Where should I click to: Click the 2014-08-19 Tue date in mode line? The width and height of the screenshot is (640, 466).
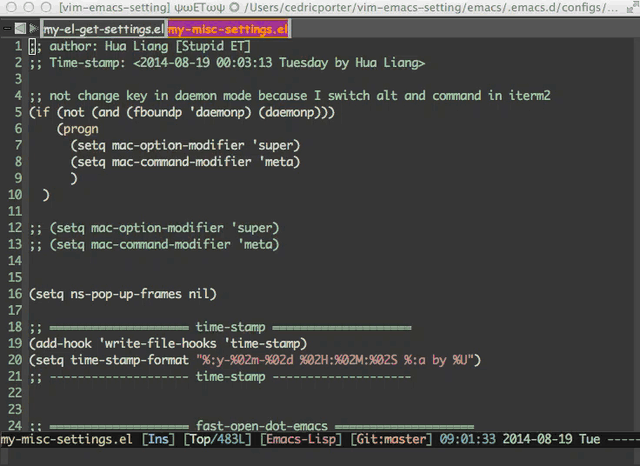coord(551,439)
